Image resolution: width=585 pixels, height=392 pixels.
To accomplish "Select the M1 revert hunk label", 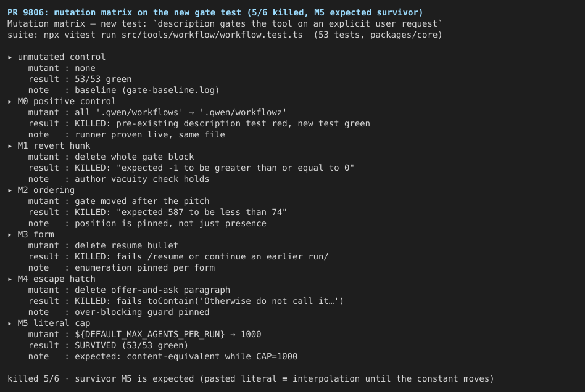I will tap(54, 145).
